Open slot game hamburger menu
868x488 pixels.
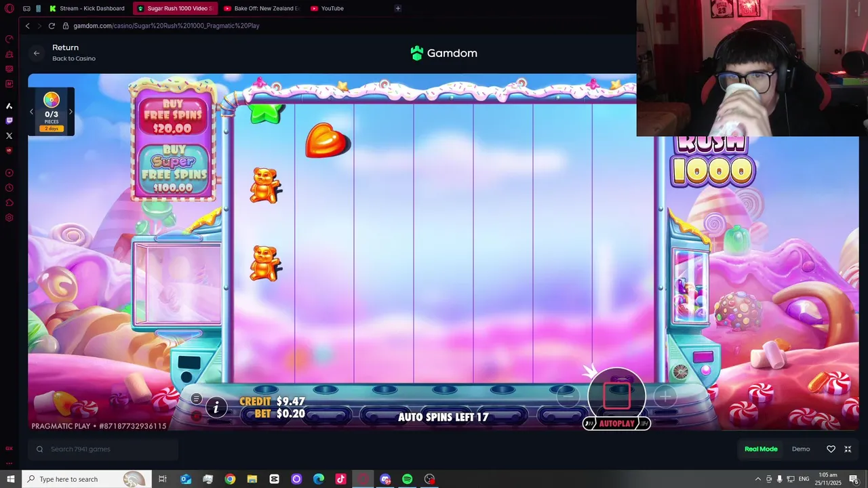click(x=196, y=399)
